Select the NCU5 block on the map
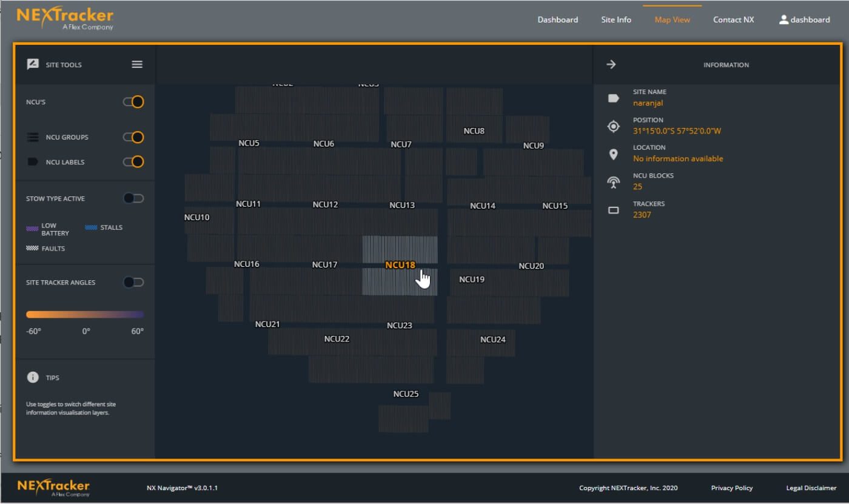This screenshot has height=504, width=849. point(249,143)
